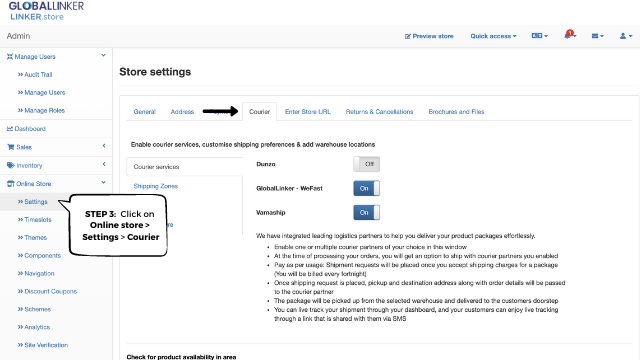Select Discount Coupons in sidebar
The width and height of the screenshot is (640, 360).
point(47,291)
